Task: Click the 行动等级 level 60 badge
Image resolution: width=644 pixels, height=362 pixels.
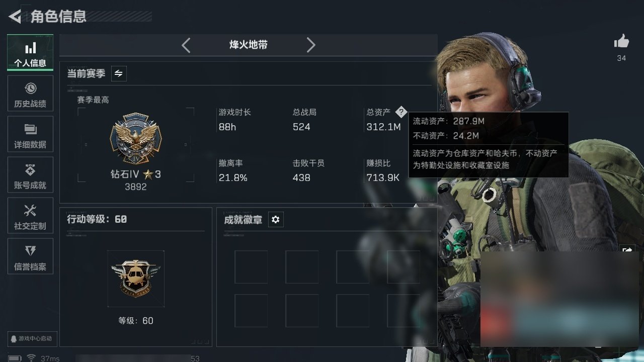Action: click(136, 279)
